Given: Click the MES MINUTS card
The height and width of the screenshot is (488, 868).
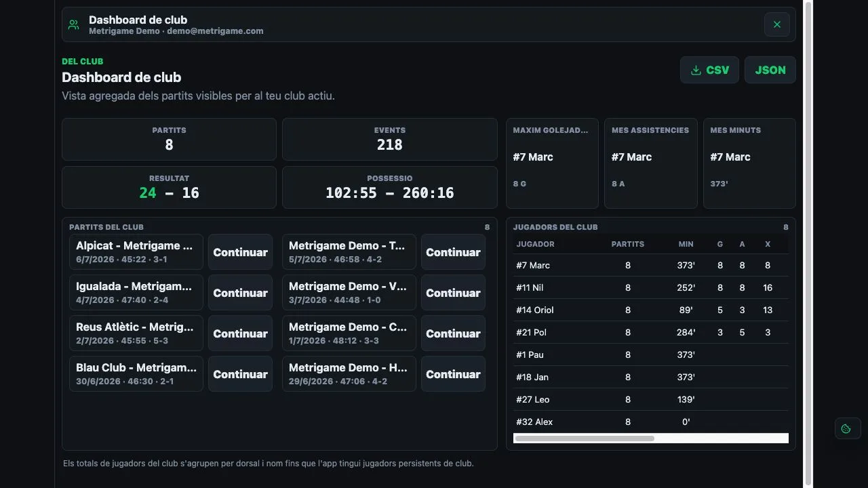Looking at the screenshot, I should point(749,163).
